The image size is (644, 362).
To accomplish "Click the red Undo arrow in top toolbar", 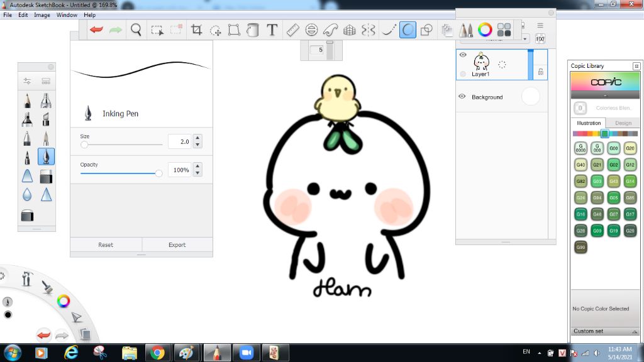I will 96,30.
